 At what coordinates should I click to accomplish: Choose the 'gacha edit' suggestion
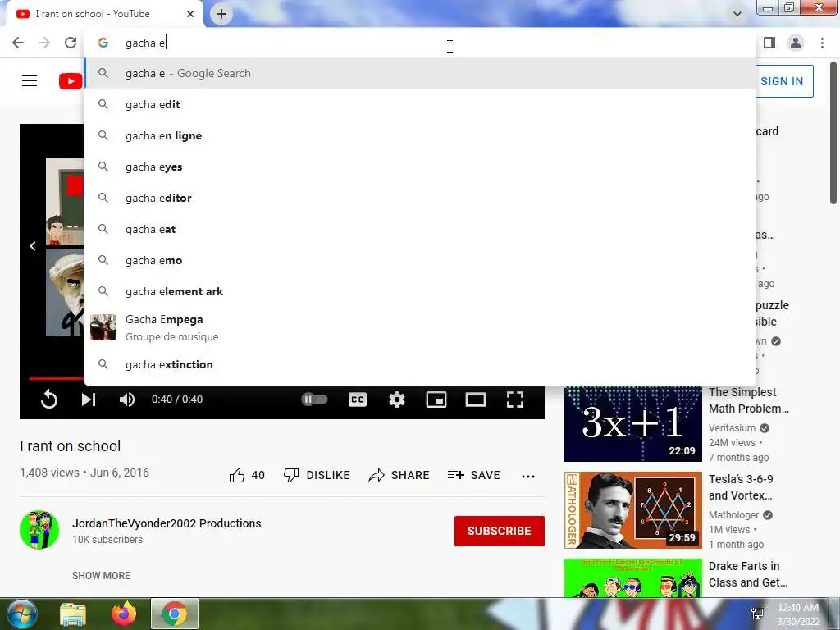click(x=420, y=104)
